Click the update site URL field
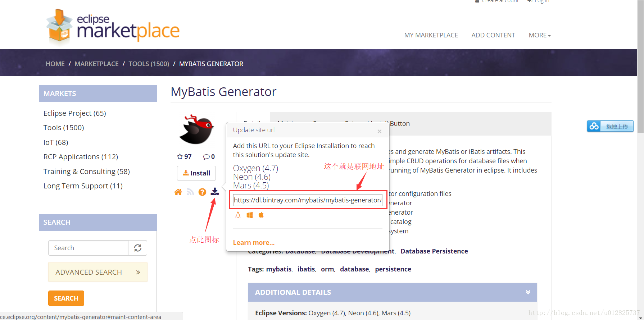Viewport: 644px width, 320px height. coord(308,200)
